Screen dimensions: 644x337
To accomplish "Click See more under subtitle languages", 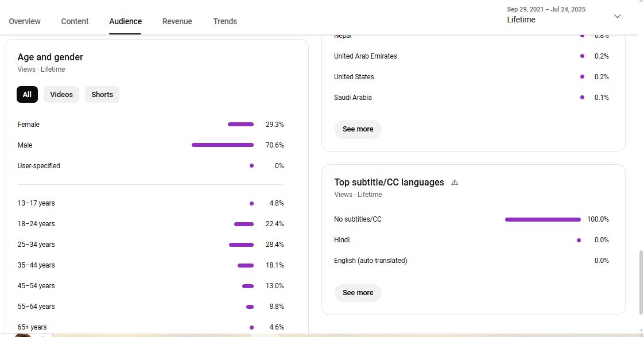I will tap(358, 293).
